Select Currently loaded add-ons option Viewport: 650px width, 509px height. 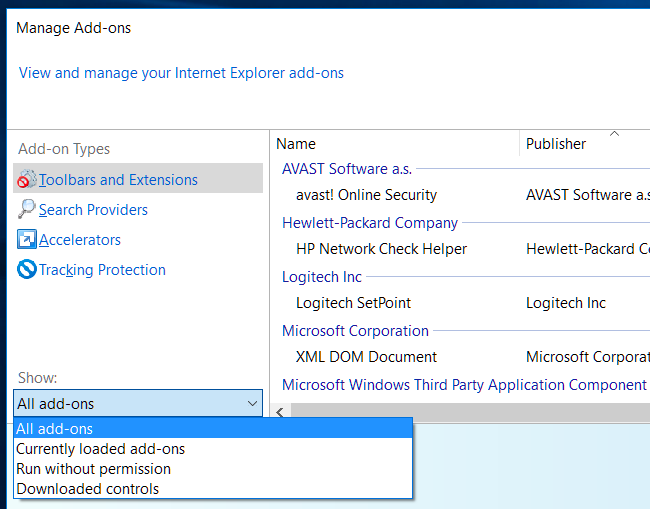[100, 449]
